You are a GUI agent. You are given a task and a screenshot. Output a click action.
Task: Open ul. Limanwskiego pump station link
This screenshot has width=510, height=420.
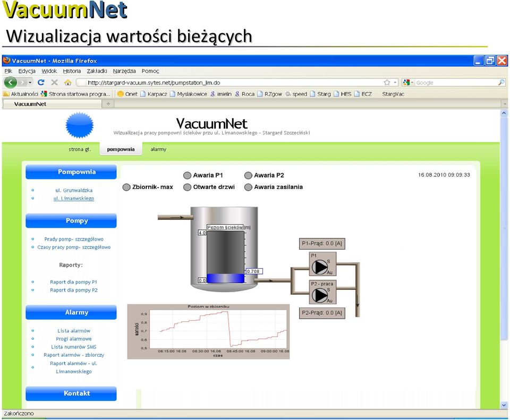coord(74,198)
